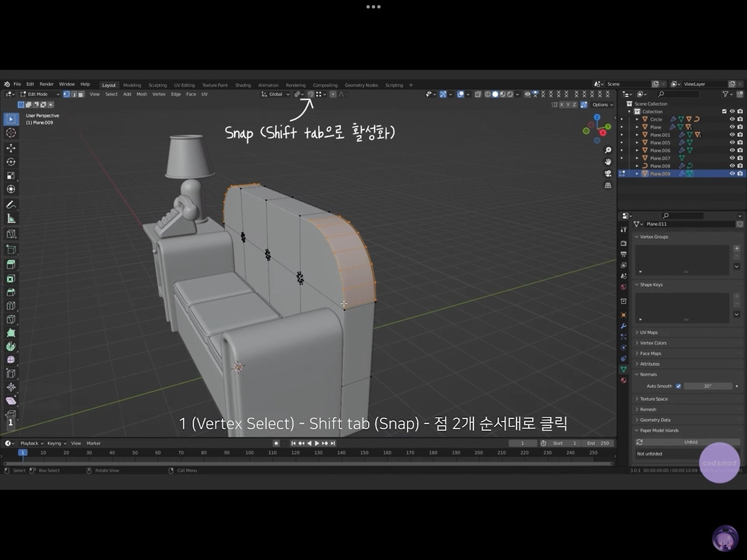Select the Transform tool
This screenshot has width=747, height=560.
click(11, 189)
